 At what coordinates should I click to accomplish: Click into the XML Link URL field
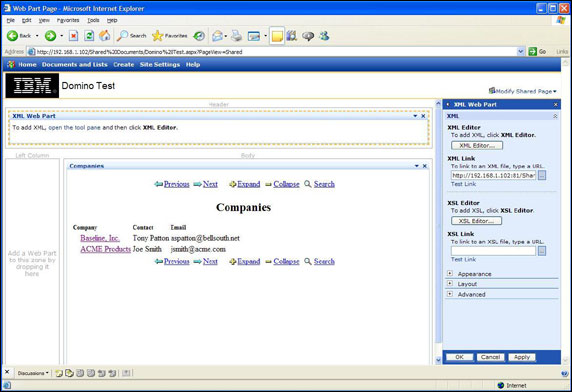click(x=494, y=175)
